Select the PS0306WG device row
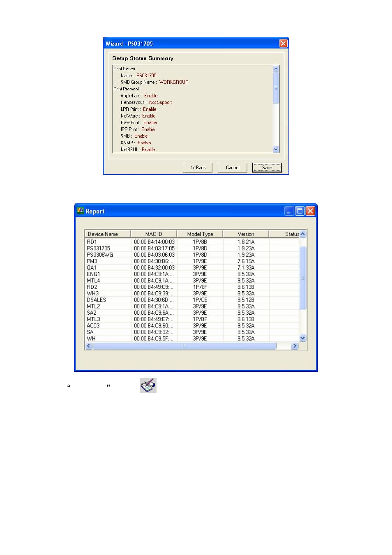392x555 pixels. pos(191,255)
